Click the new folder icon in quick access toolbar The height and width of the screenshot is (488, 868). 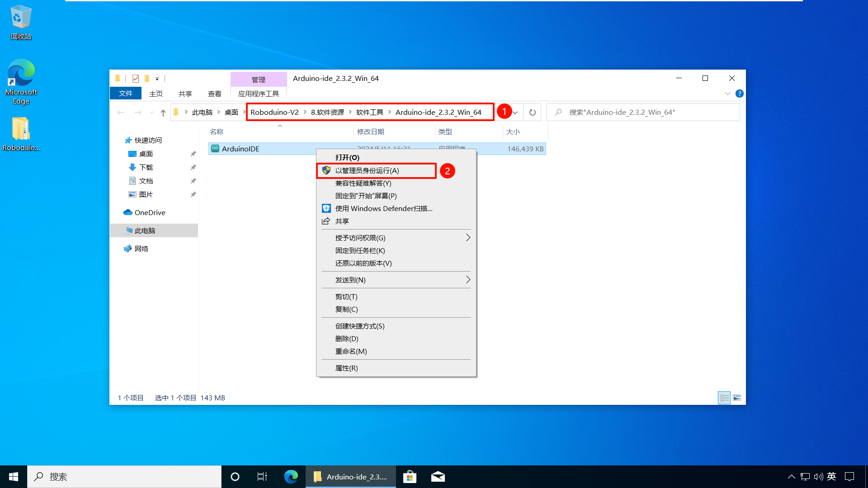(146, 79)
